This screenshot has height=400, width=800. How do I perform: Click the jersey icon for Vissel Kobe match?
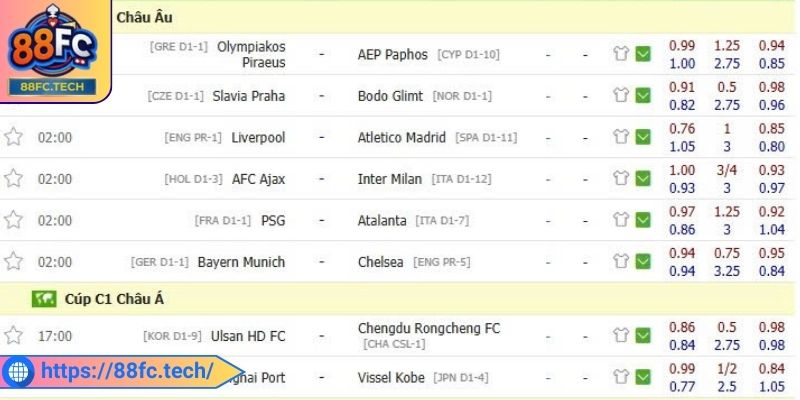620,377
